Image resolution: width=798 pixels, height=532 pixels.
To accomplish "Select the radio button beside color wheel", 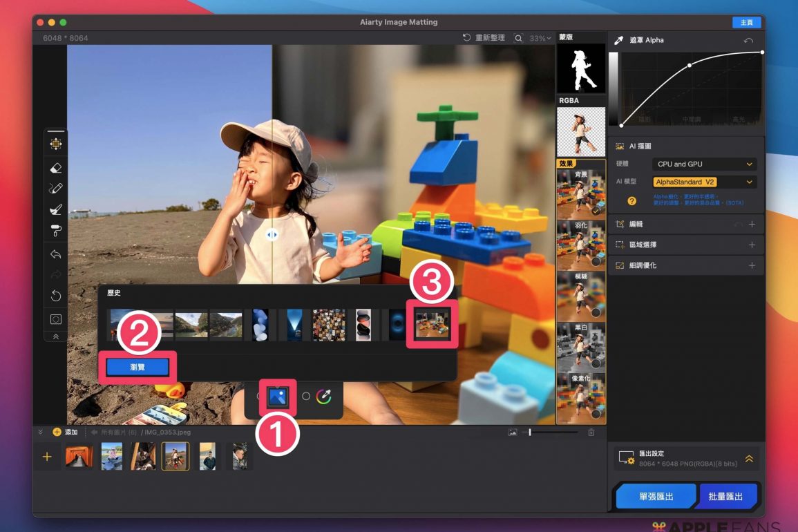I will 306,397.
